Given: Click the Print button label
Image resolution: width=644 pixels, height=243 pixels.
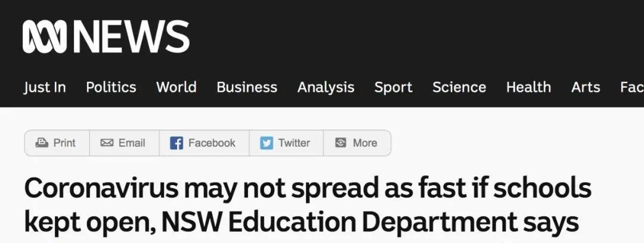Looking at the screenshot, I should tap(64, 143).
